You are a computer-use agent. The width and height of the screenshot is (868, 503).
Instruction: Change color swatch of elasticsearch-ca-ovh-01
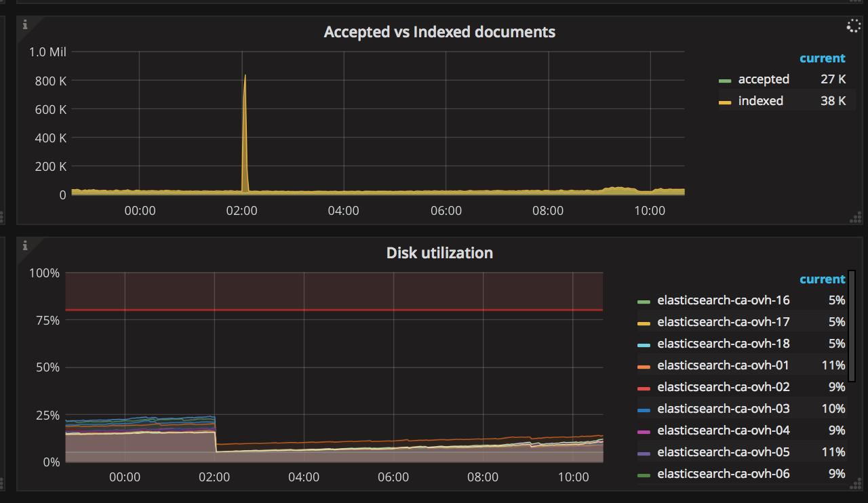[644, 367]
